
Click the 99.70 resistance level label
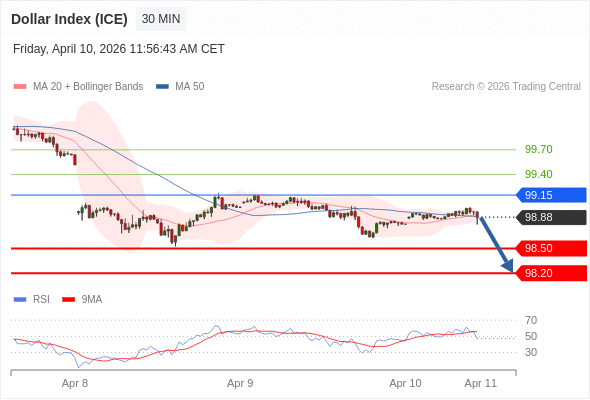(x=538, y=149)
